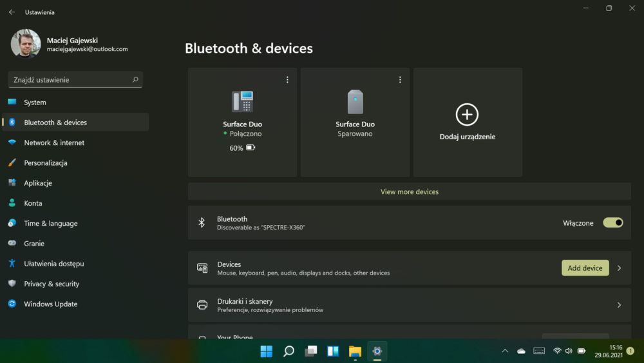Expand the Devices row chevron
The image size is (644, 363).
coord(619,268)
